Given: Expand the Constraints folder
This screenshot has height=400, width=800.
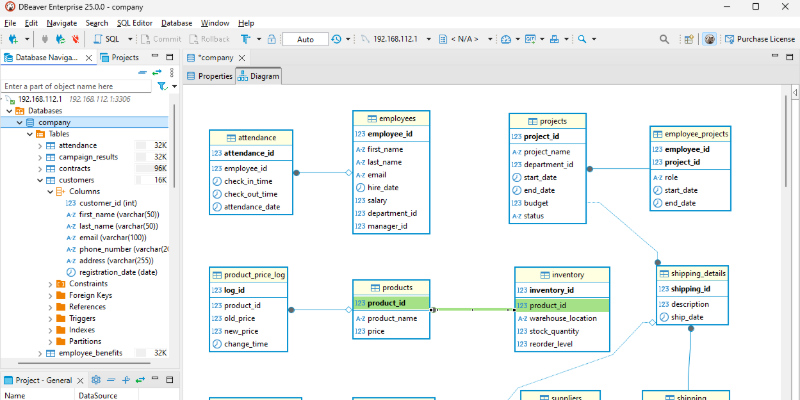Looking at the screenshot, I should tap(50, 284).
